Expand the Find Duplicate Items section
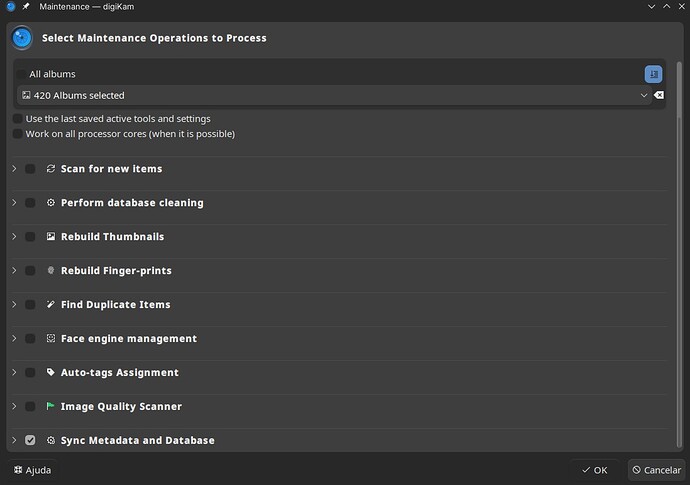 coord(14,304)
